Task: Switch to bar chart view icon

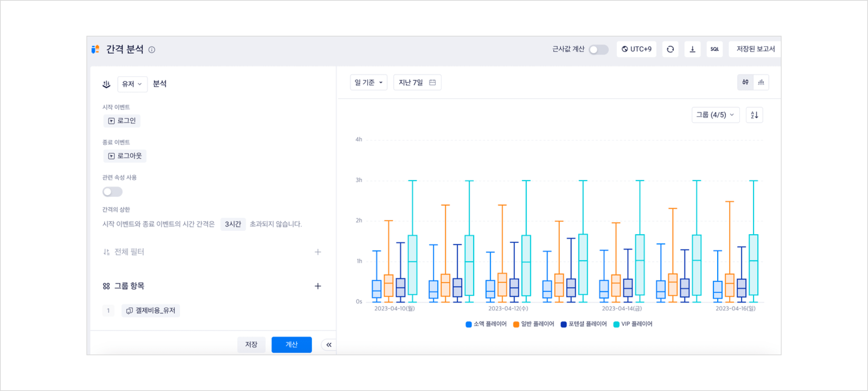Action: click(761, 82)
